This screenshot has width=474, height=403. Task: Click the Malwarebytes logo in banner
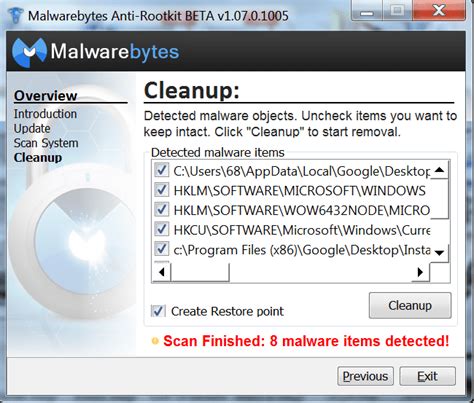(x=96, y=52)
